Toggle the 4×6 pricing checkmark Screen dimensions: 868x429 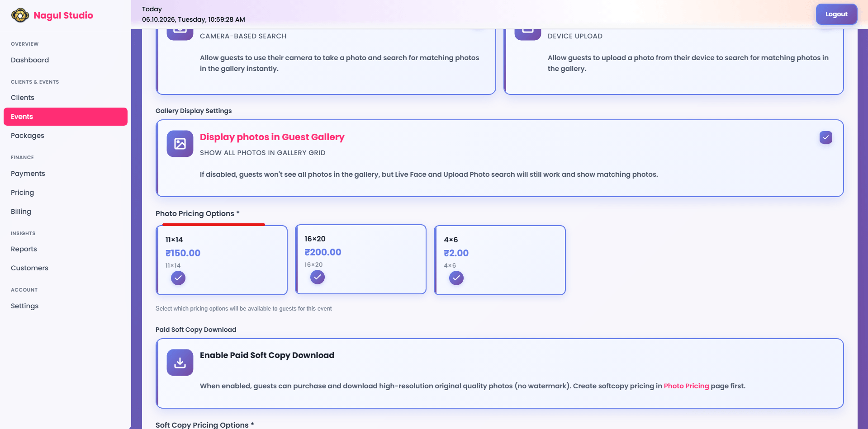tap(456, 278)
